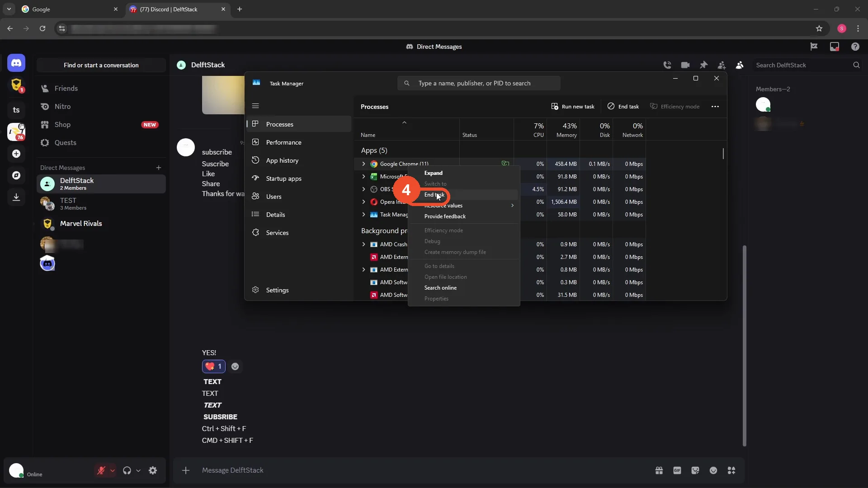The image size is (868, 488).
Task: Open GIF picker in message bar
Action: click(x=677, y=470)
